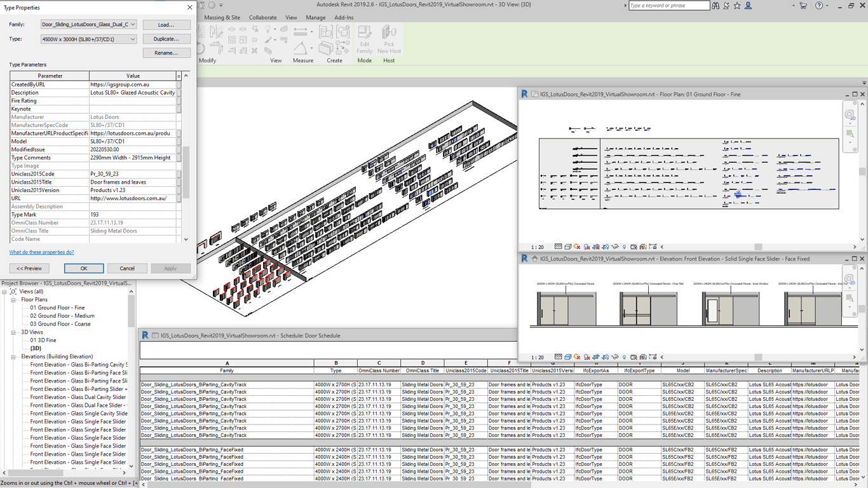The height and width of the screenshot is (488, 868).
Task: Open the Type dropdown showing 4500W x 3000H
Action: pyautogui.click(x=133, y=39)
